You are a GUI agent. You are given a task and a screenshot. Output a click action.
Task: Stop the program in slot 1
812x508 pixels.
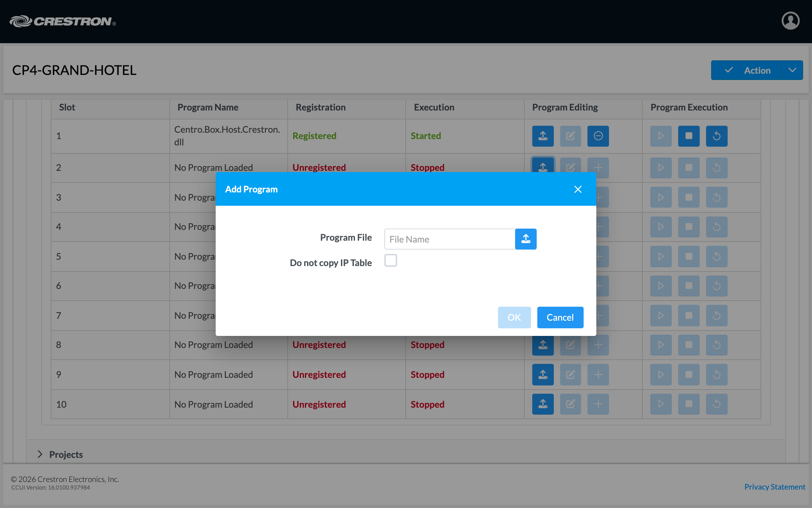click(x=689, y=136)
